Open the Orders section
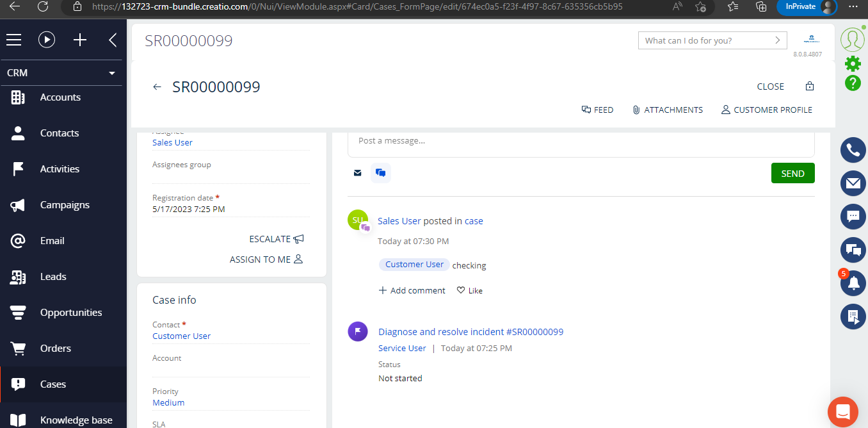Image resolution: width=868 pixels, height=428 pixels. (56, 349)
